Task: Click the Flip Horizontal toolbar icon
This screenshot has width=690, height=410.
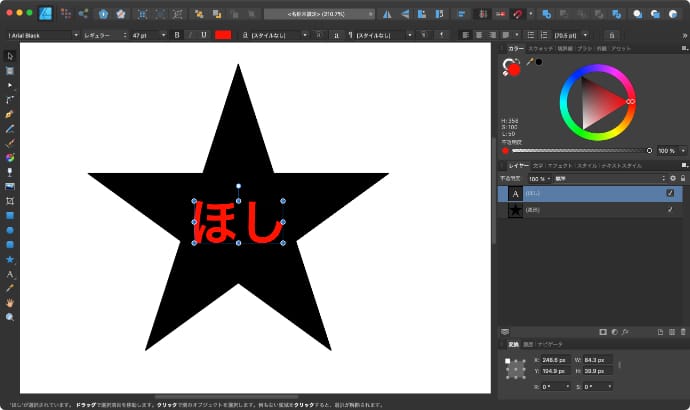Action: click(386, 15)
